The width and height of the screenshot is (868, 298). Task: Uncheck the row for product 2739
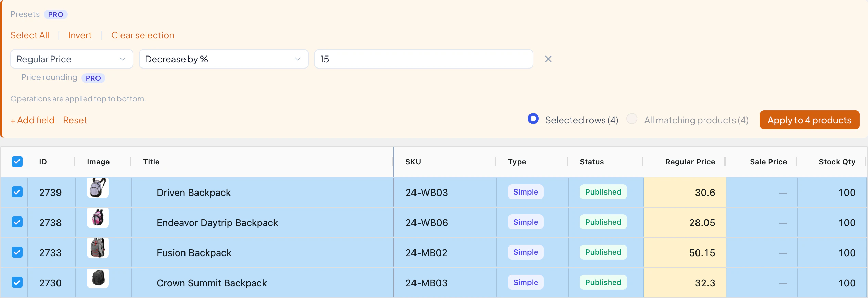pyautogui.click(x=17, y=192)
